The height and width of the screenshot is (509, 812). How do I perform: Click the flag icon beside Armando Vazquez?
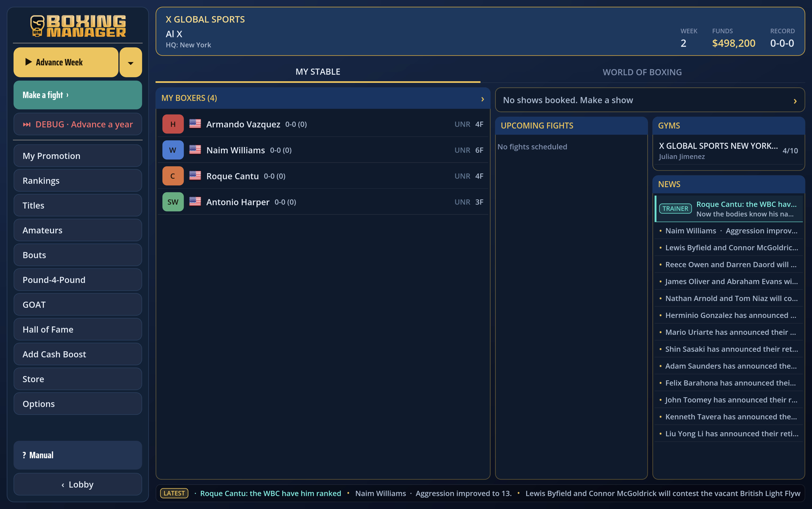[x=195, y=124]
